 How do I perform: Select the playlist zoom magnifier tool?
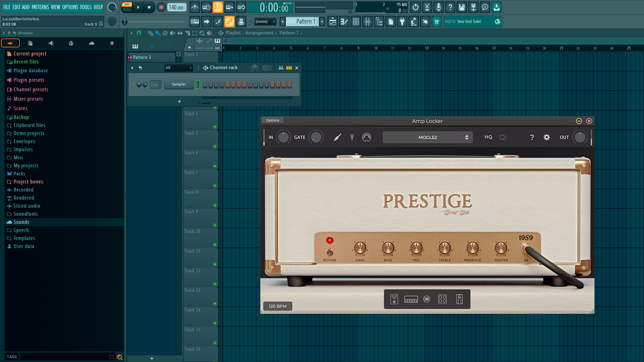tap(202, 33)
